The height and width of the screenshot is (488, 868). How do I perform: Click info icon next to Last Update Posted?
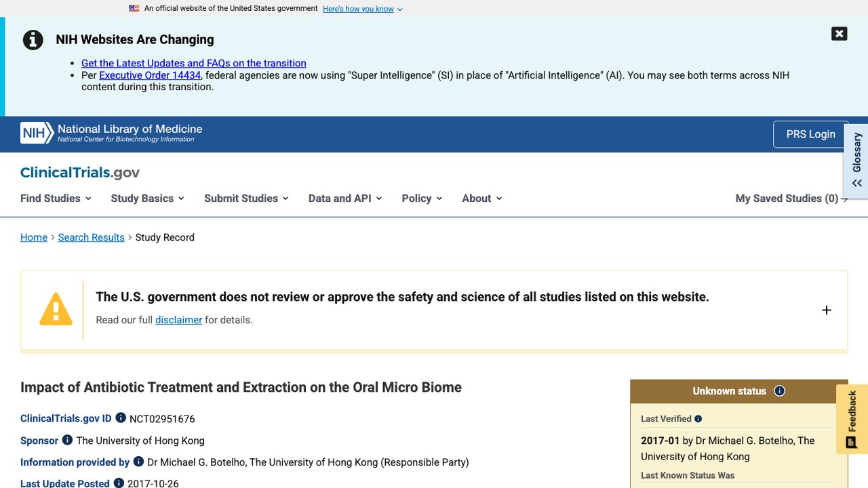click(119, 483)
